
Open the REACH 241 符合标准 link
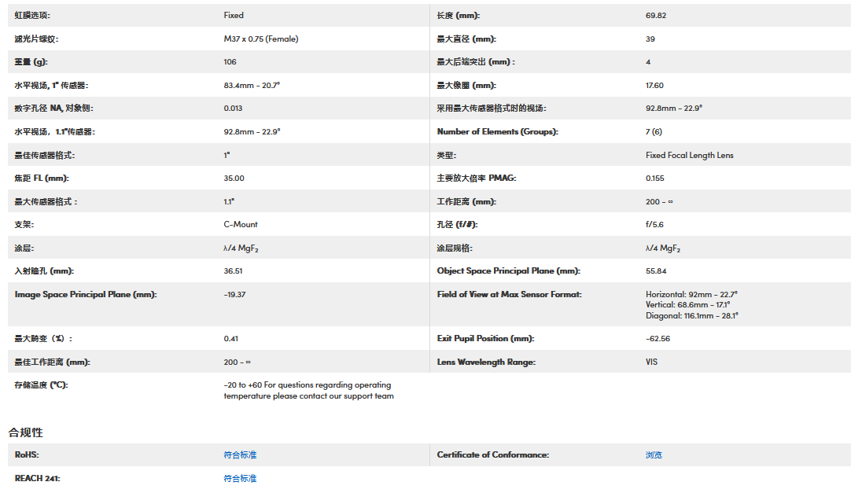(x=240, y=479)
